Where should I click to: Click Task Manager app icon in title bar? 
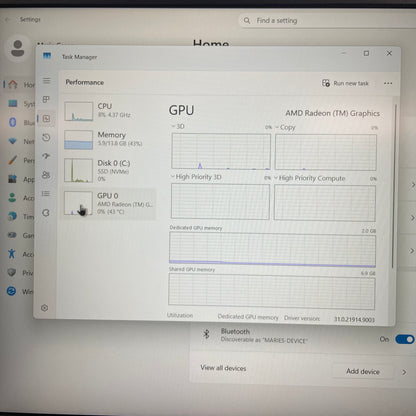point(47,56)
